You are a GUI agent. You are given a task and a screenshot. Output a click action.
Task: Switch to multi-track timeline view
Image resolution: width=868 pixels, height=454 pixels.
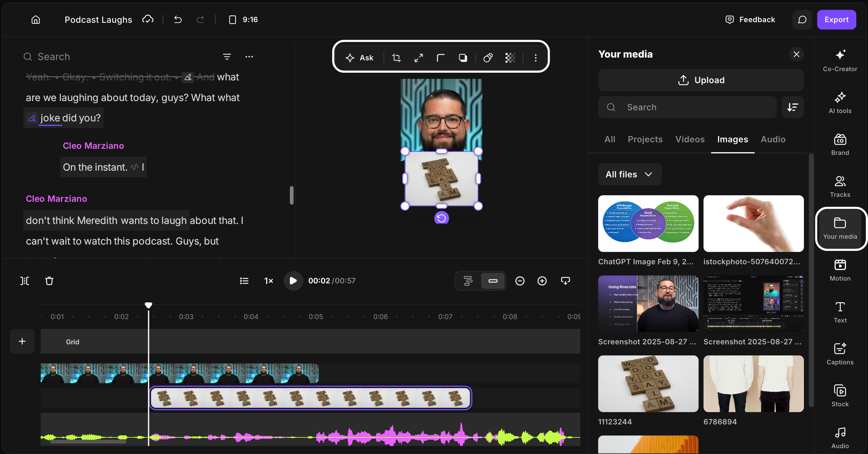click(468, 281)
